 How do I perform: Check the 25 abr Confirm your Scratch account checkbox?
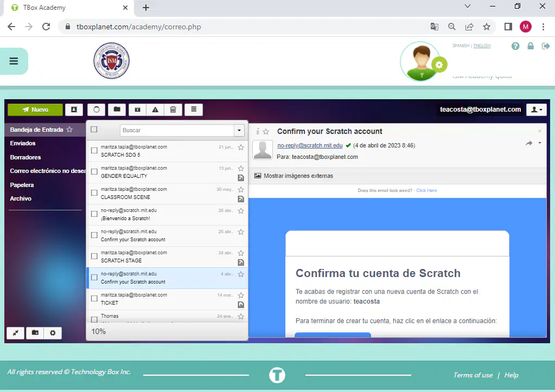(94, 235)
